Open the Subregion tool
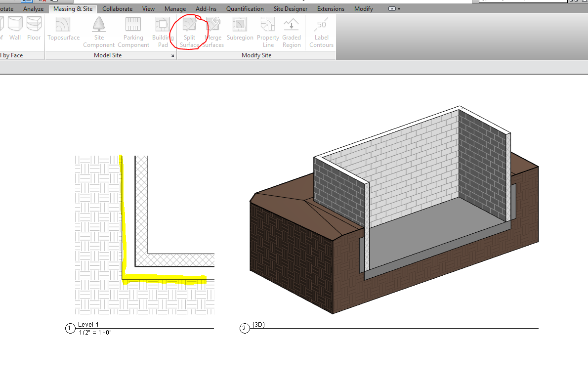The height and width of the screenshot is (384, 588). pos(240,30)
